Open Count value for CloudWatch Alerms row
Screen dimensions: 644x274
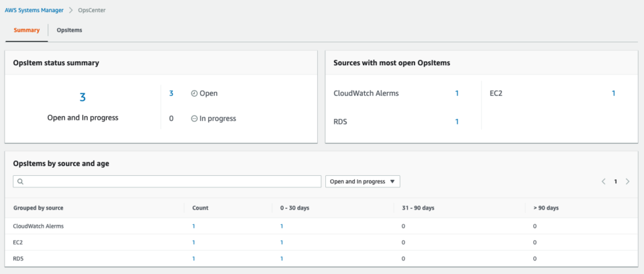point(194,226)
